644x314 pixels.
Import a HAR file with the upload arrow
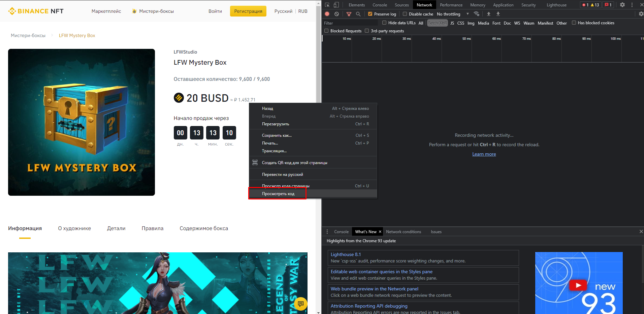point(489,14)
